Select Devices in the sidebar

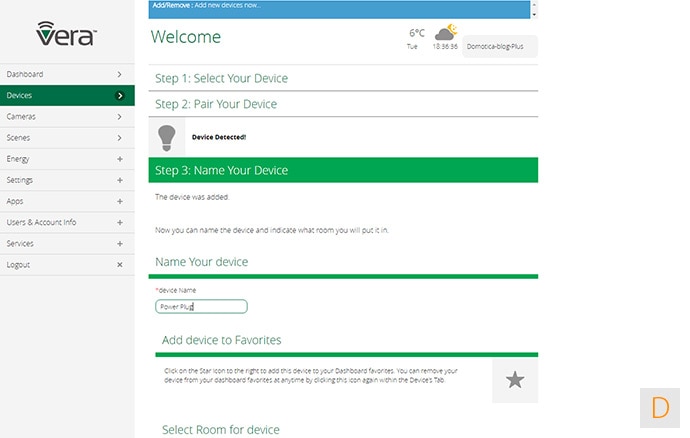point(67,96)
